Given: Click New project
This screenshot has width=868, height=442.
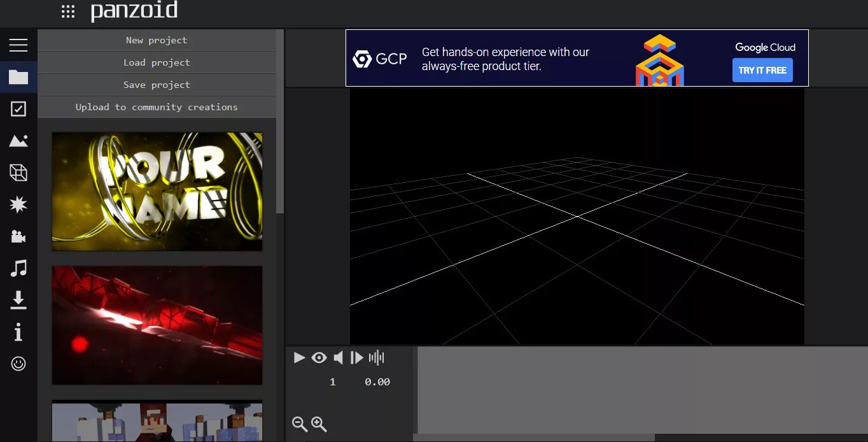Looking at the screenshot, I should (x=157, y=40).
